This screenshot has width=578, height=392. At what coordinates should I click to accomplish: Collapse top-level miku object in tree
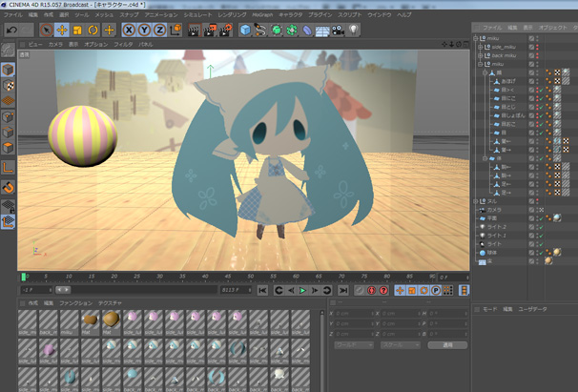(476, 38)
